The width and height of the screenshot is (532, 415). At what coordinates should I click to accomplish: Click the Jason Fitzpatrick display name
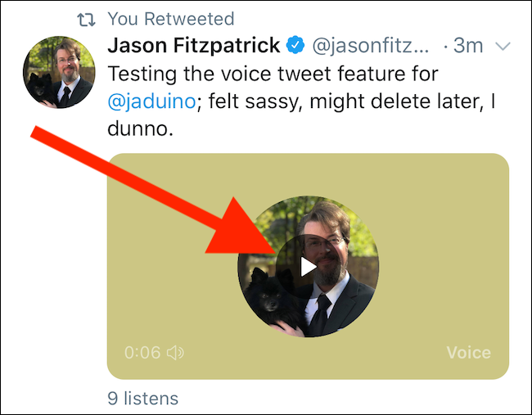[x=194, y=46]
